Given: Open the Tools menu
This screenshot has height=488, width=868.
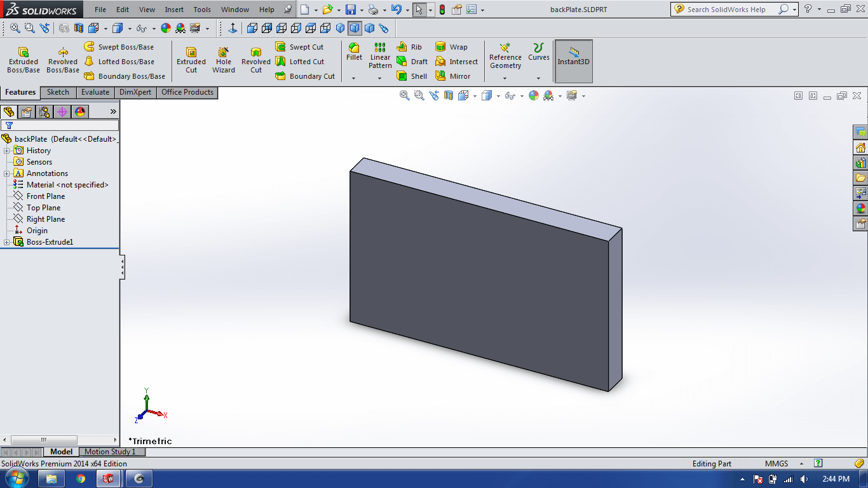Looking at the screenshot, I should [x=202, y=10].
